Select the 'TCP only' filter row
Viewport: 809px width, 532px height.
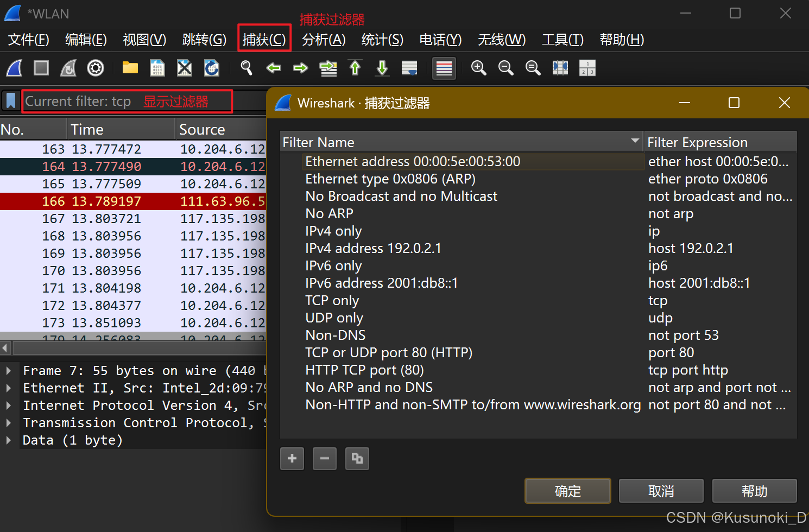pos(538,300)
